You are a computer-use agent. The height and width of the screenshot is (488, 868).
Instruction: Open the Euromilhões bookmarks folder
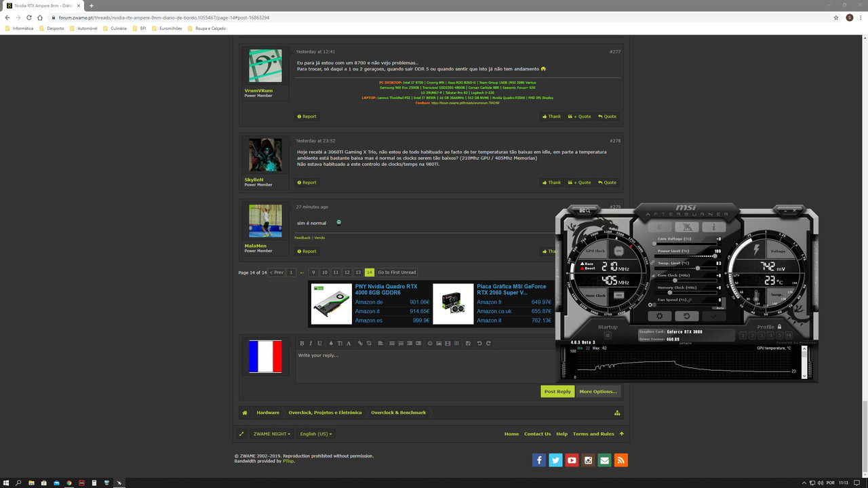(x=167, y=28)
